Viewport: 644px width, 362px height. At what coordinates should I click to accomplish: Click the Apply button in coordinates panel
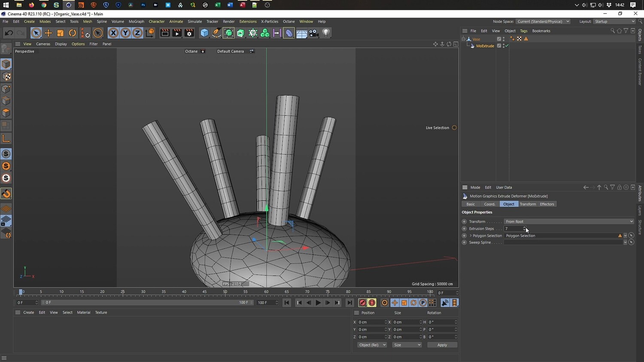(x=442, y=345)
